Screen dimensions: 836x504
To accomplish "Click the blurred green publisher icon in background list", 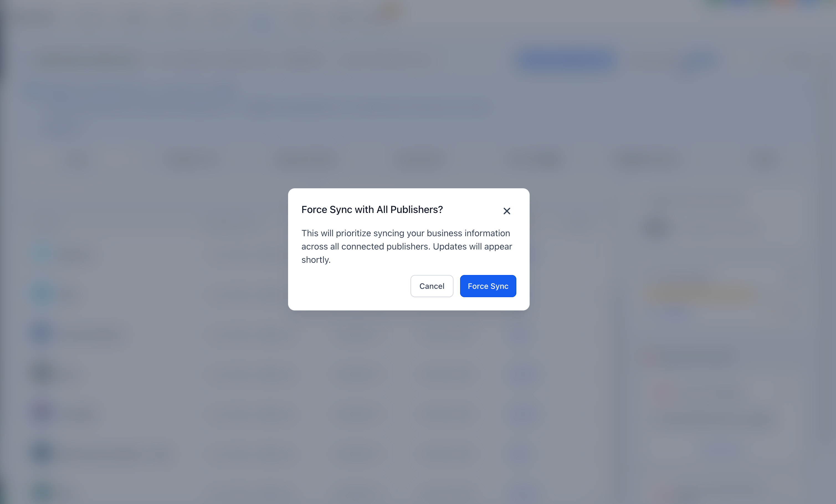I will (42, 492).
